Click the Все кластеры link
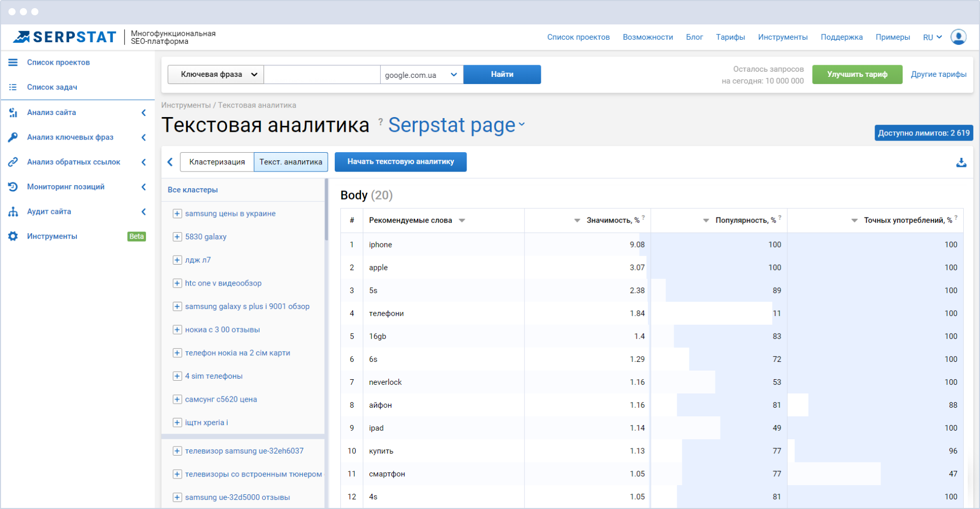 point(193,190)
